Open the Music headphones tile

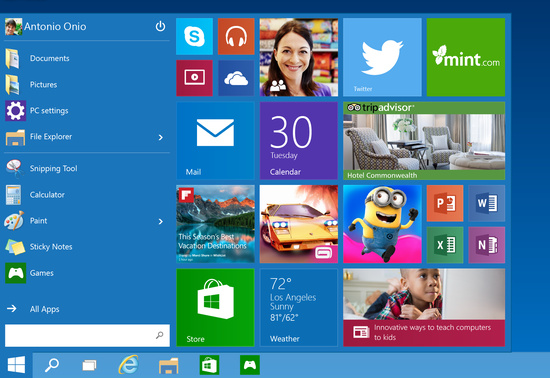[x=236, y=36]
